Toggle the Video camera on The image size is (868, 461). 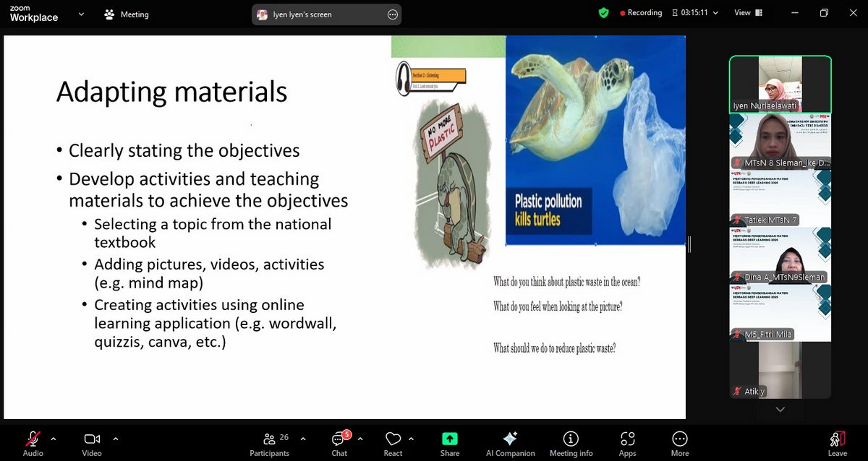tap(92, 439)
